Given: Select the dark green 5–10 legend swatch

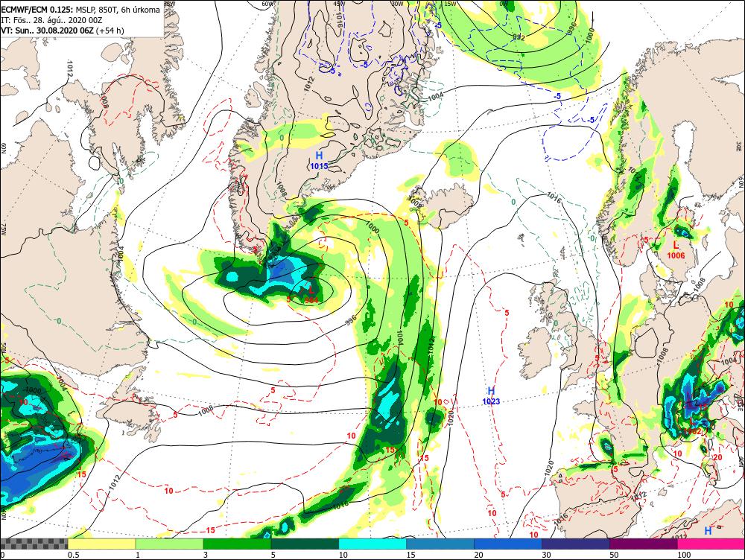Looking at the screenshot, I should click(305, 544).
